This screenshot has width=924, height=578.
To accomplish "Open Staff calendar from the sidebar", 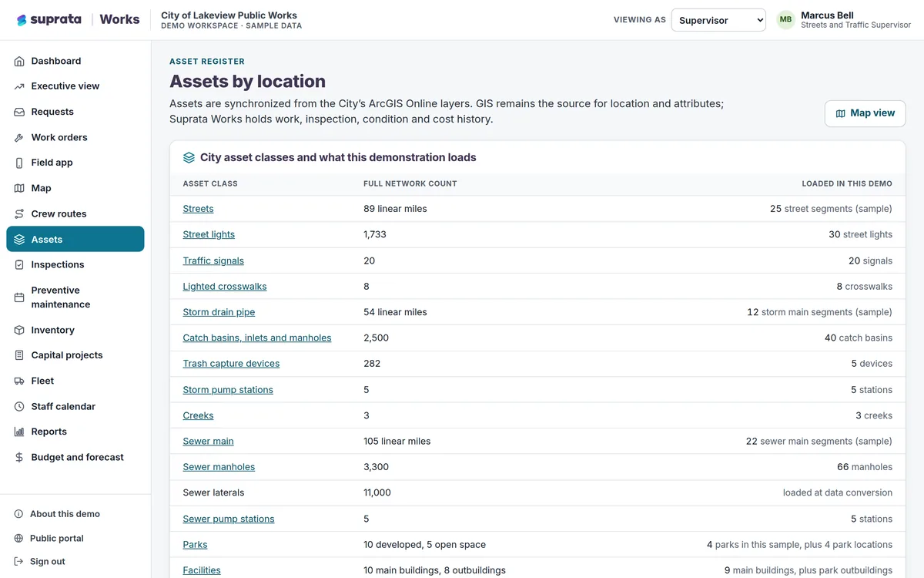I will [75, 406].
